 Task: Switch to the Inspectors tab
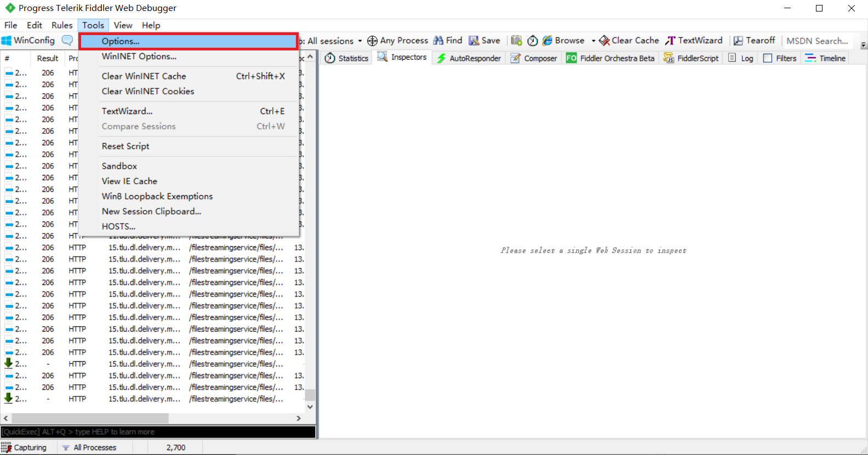tap(402, 58)
